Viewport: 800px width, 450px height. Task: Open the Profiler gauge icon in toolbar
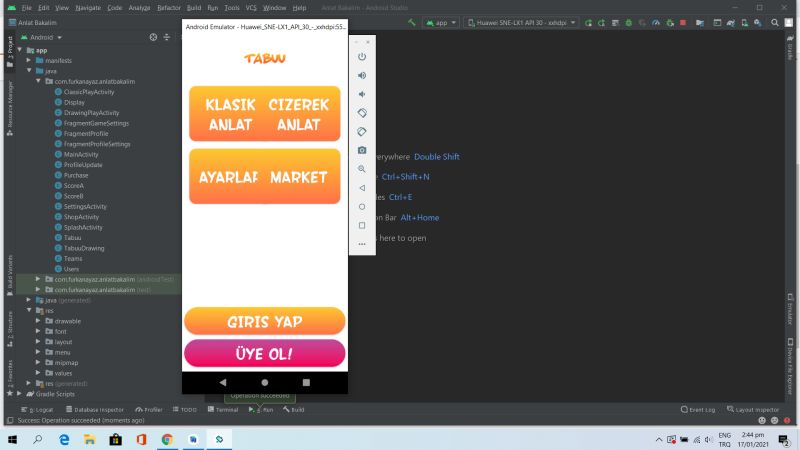pos(656,22)
